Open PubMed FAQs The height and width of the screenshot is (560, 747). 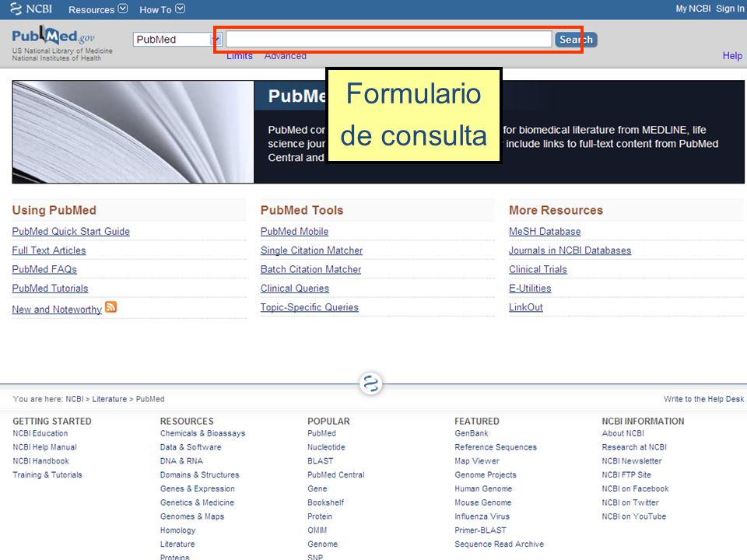pyautogui.click(x=44, y=270)
